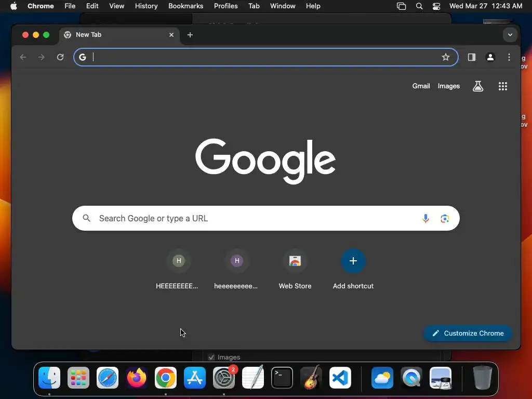
Task: Bookmark this tab with the star icon
Action: click(x=445, y=57)
